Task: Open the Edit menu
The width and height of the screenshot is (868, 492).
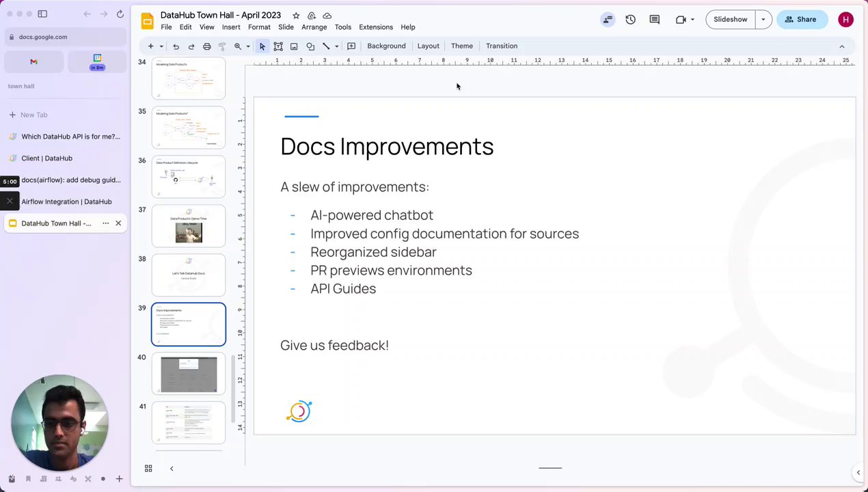Action: pyautogui.click(x=186, y=27)
